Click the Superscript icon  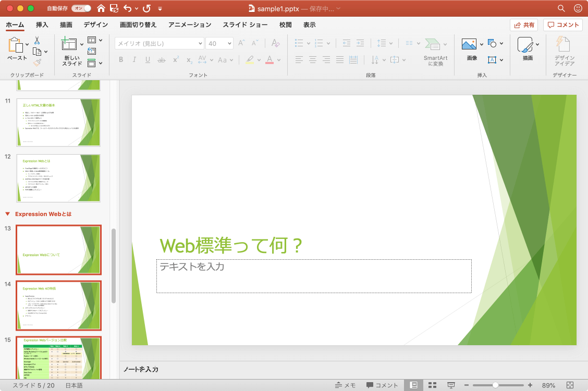click(x=176, y=59)
